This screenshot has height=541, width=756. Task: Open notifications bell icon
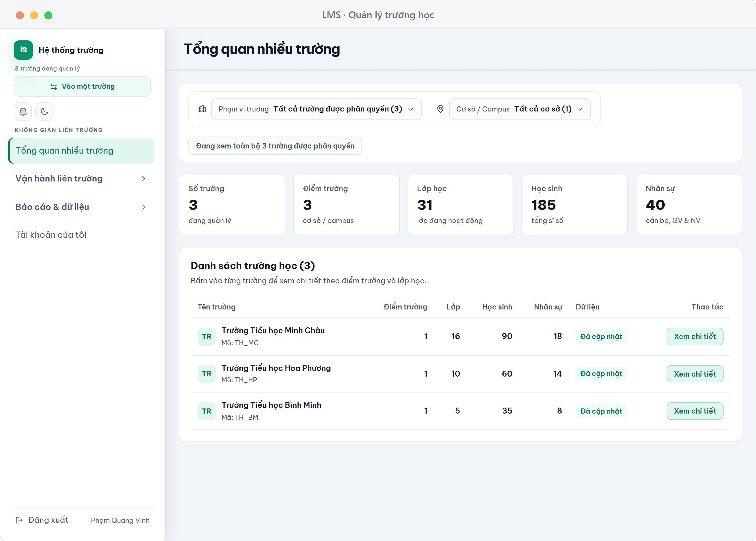[x=23, y=111]
